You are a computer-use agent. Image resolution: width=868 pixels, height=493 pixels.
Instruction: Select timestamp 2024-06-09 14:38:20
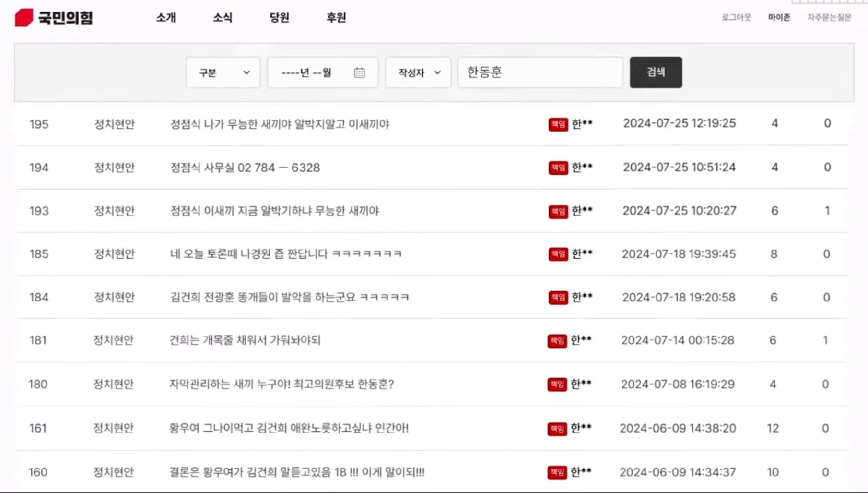(x=678, y=428)
